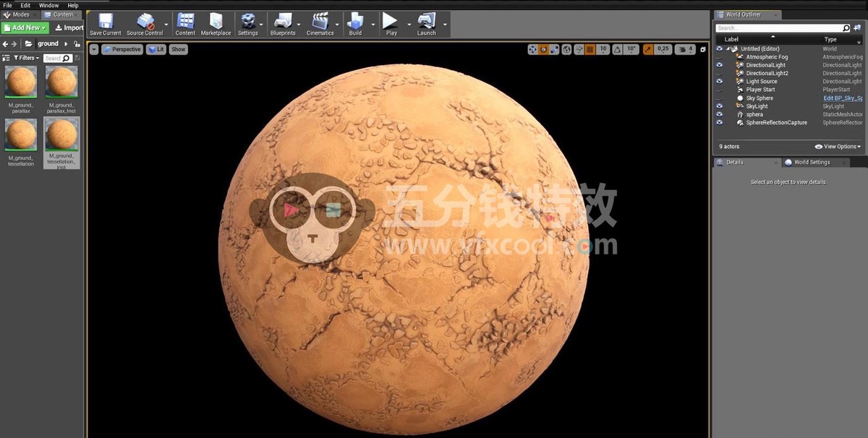Go forward in the content browser history
868x438 pixels.
(14, 44)
